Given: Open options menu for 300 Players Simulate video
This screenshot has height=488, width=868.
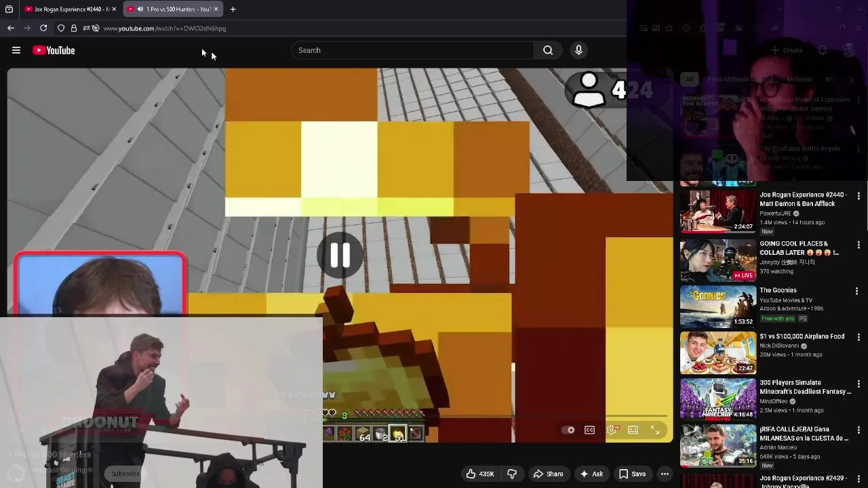Looking at the screenshot, I should pos(859,383).
